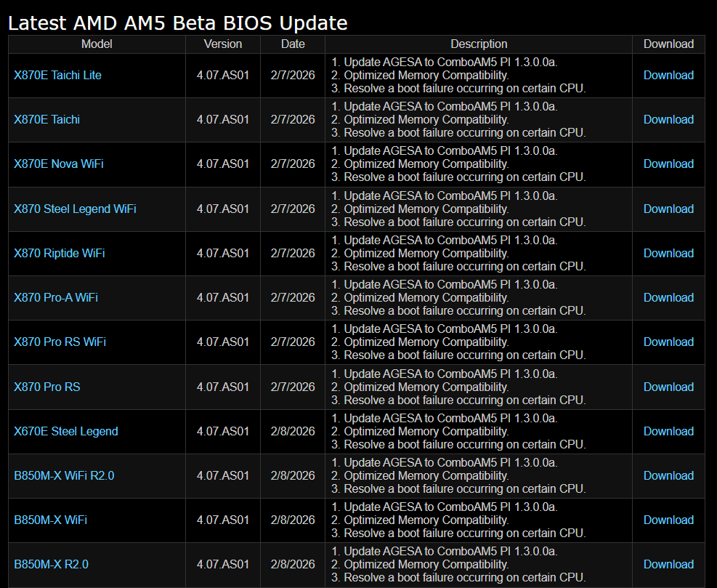Open the X870 Riptide WiFi model link

[60, 253]
